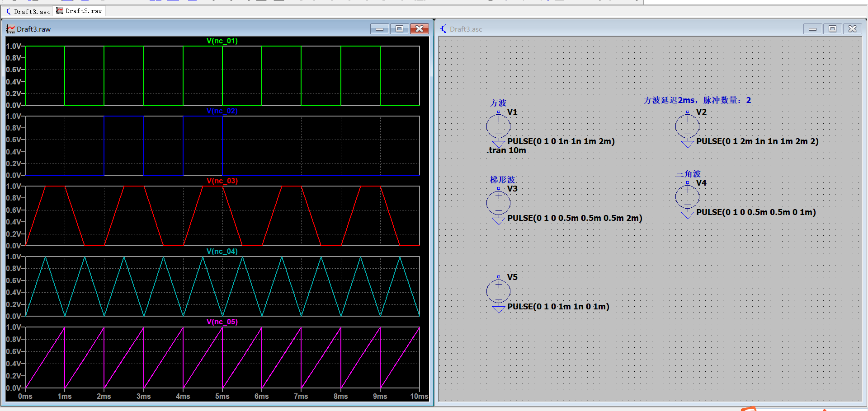Click the 0ms label on the time axis
Viewport: 868px width, 411px height.
click(25, 396)
